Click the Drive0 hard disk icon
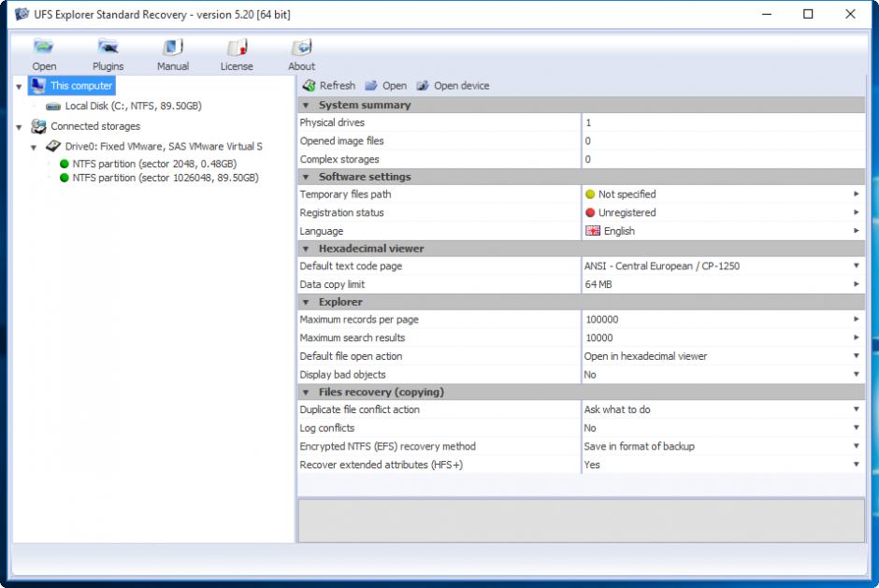This screenshot has height=588, width=879. click(53, 147)
